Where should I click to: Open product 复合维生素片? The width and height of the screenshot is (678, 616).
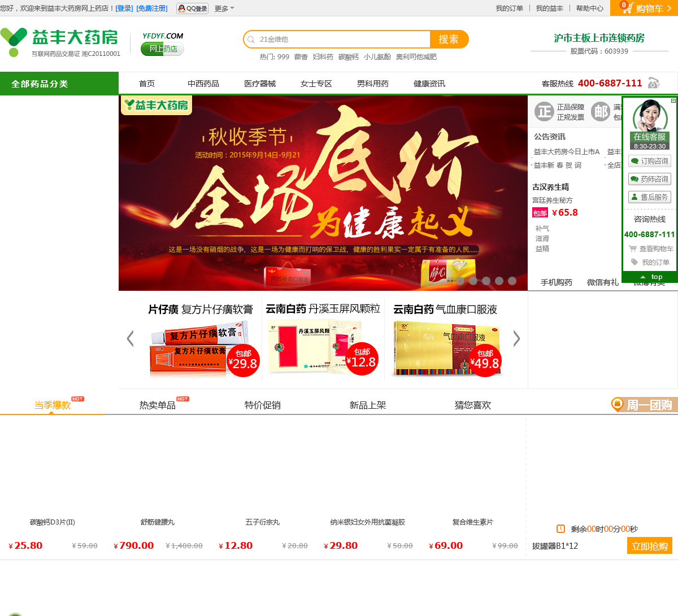(x=473, y=522)
